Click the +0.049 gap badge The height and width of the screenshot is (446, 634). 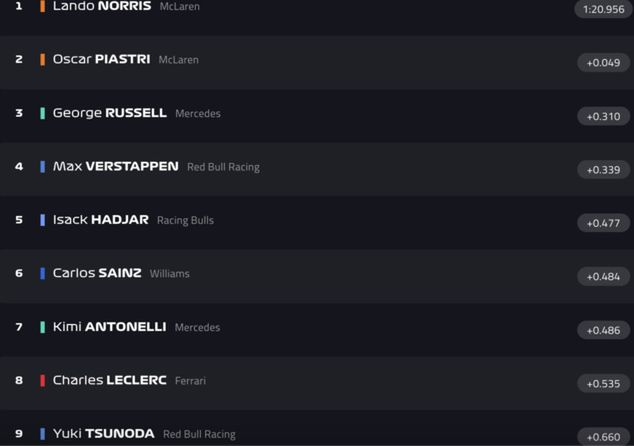pos(603,63)
